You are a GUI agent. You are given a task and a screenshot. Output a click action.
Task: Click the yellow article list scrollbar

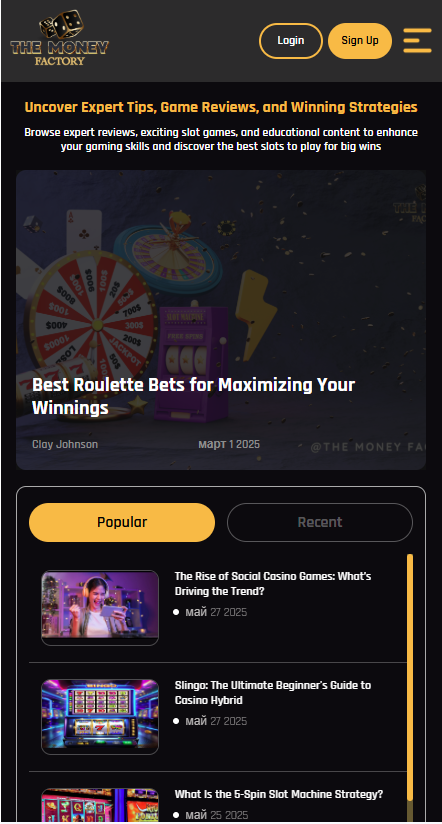410,677
